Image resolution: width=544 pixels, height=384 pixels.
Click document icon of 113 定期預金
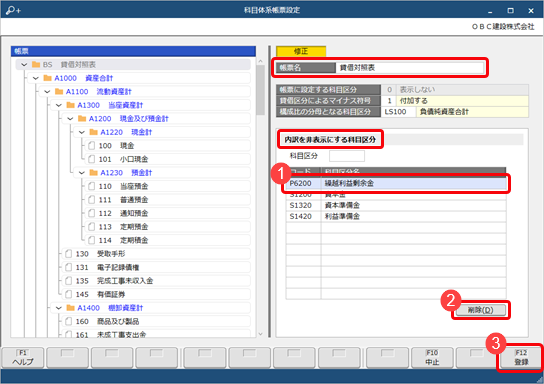92,227
